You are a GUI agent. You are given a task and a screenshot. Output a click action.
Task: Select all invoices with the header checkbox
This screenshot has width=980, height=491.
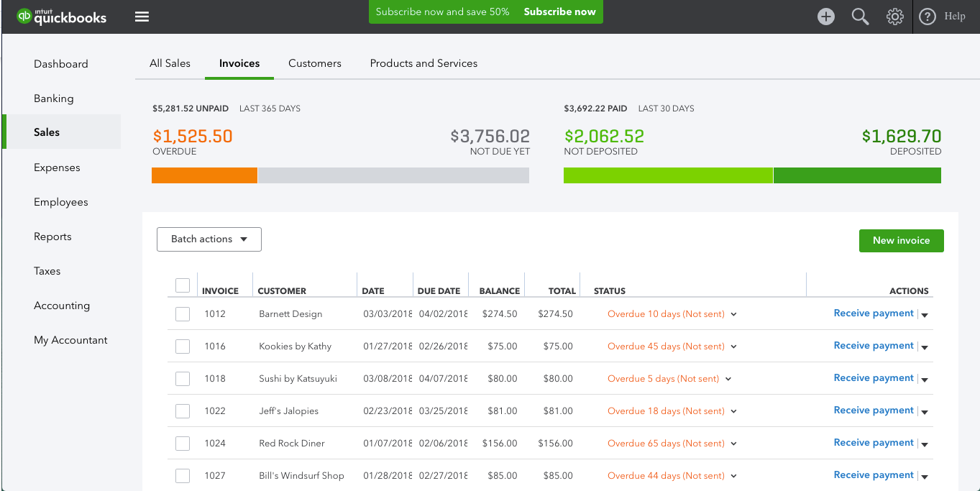[x=182, y=285]
